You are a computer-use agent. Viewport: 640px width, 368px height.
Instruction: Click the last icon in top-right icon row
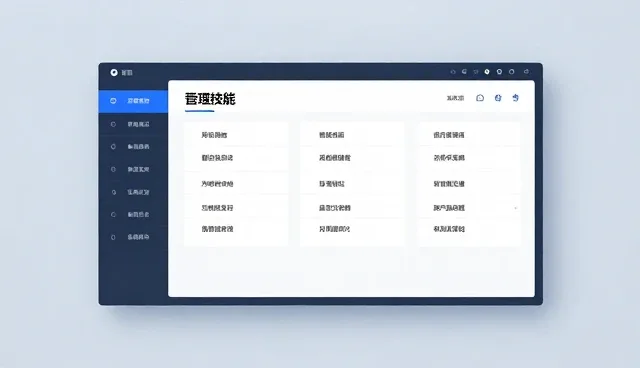click(x=527, y=72)
